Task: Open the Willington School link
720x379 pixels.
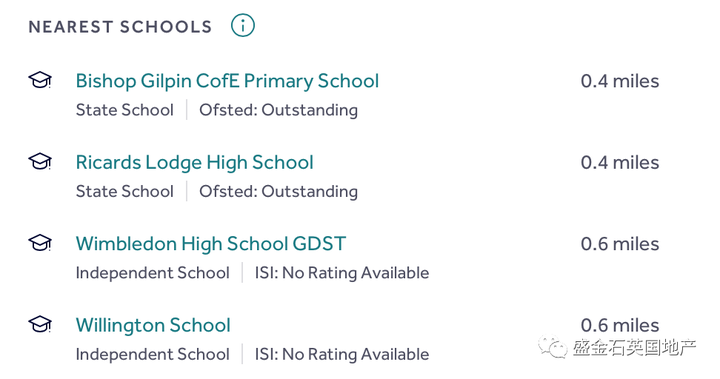Action: pyautogui.click(x=153, y=325)
